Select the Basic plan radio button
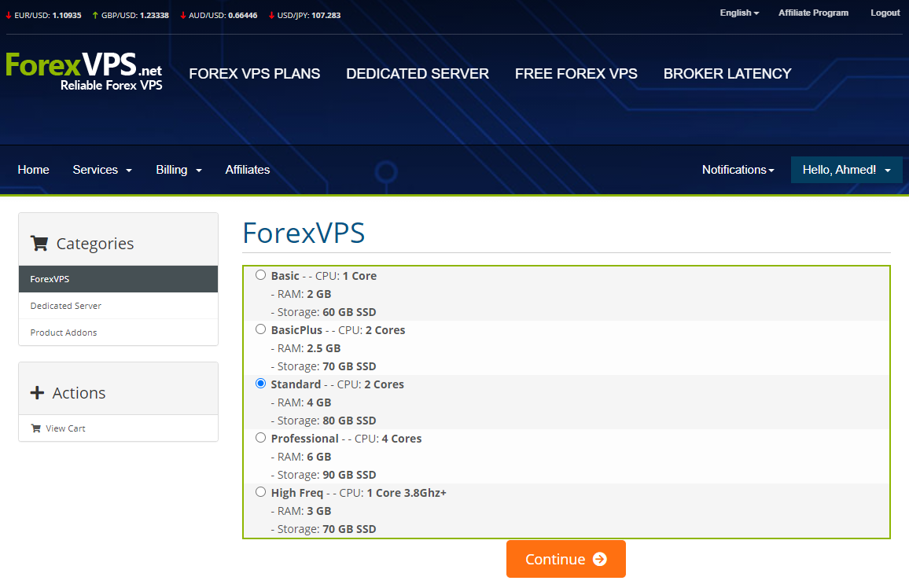The height and width of the screenshot is (588, 909). (261, 275)
